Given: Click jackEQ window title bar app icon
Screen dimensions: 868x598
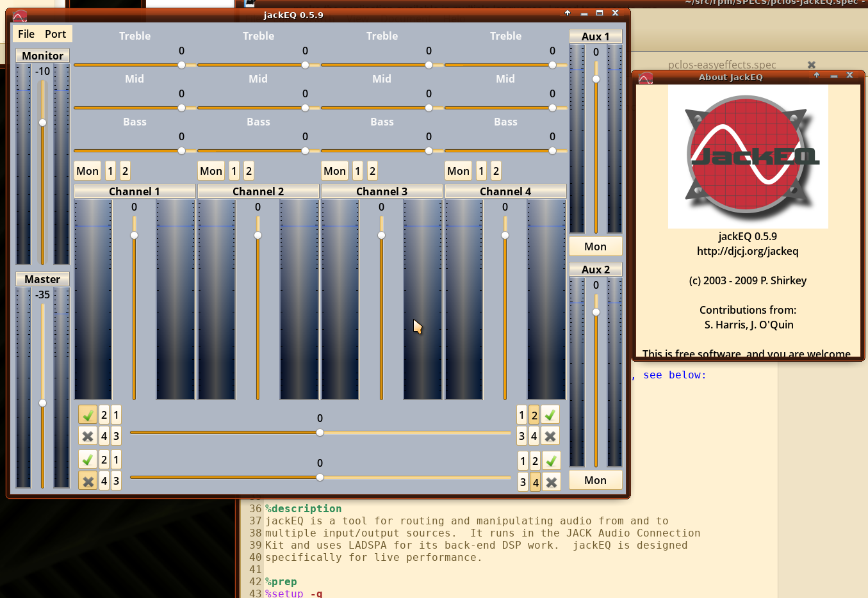Looking at the screenshot, I should (x=20, y=15).
